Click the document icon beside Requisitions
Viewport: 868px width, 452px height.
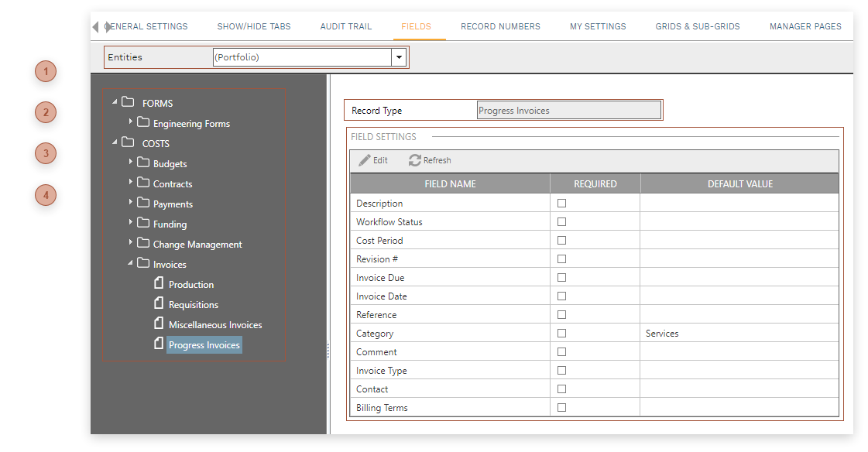[158, 304]
